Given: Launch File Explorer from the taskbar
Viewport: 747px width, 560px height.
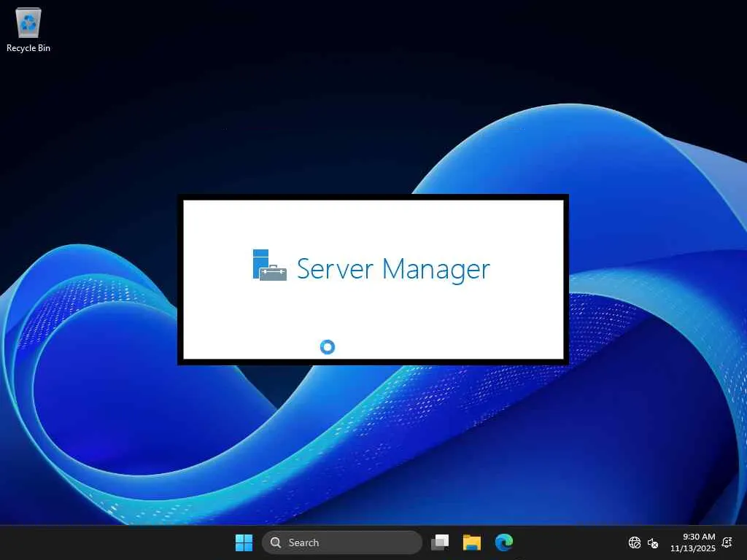Looking at the screenshot, I should click(472, 542).
